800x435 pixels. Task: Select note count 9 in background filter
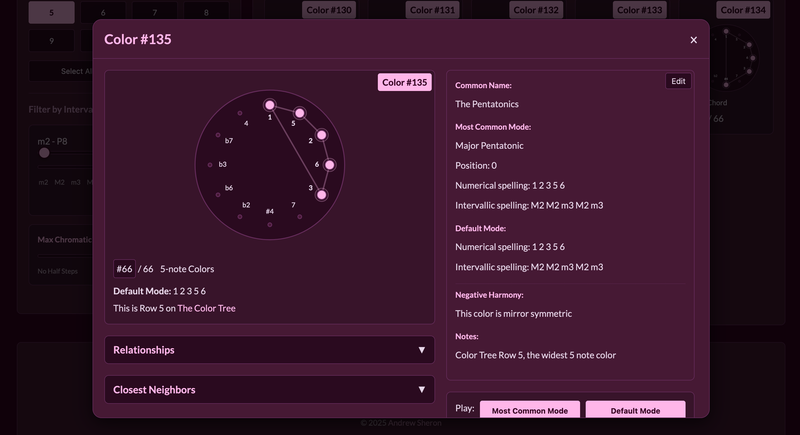pos(52,41)
